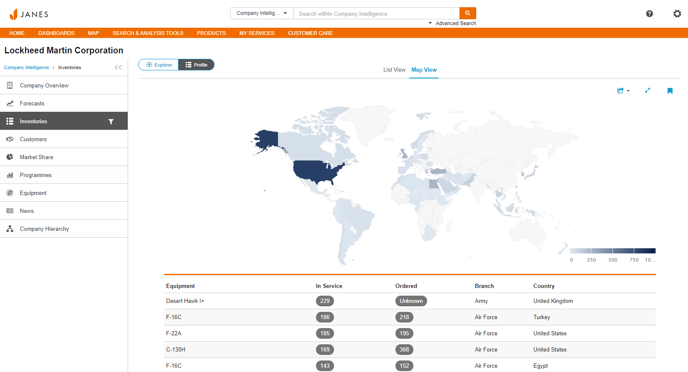
Task: Open the Company Intelligence search scope dropdown
Action: [262, 13]
